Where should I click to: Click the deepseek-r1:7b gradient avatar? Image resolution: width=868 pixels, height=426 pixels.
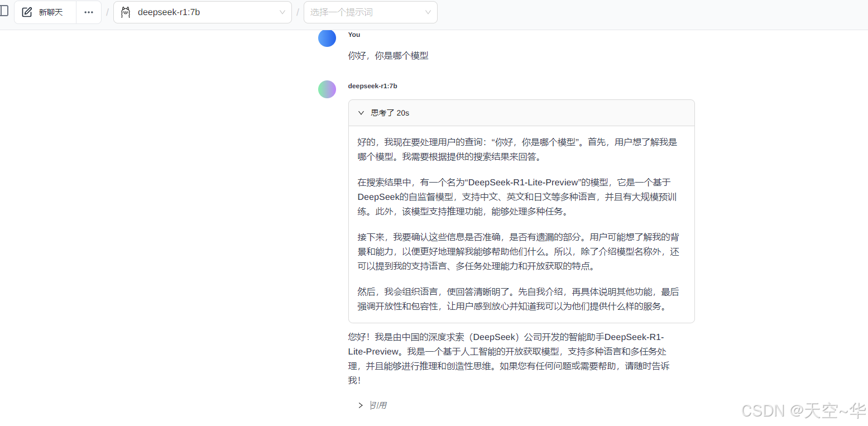327,89
